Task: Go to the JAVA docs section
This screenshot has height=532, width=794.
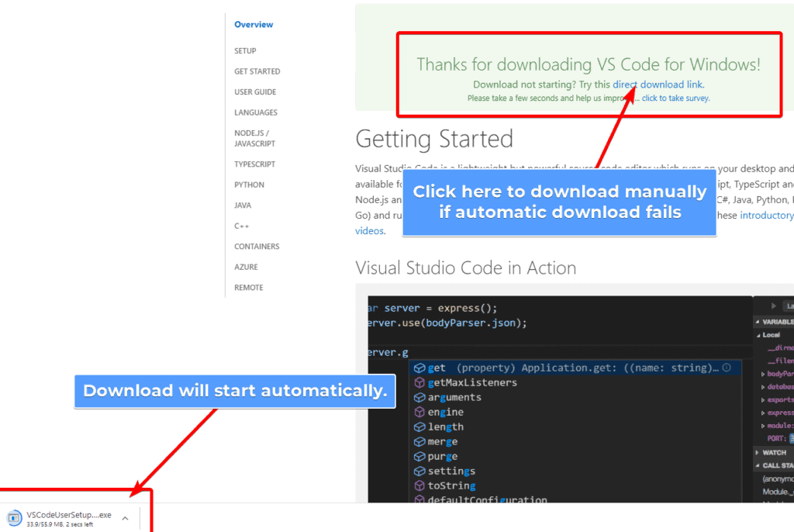Action: [x=243, y=206]
